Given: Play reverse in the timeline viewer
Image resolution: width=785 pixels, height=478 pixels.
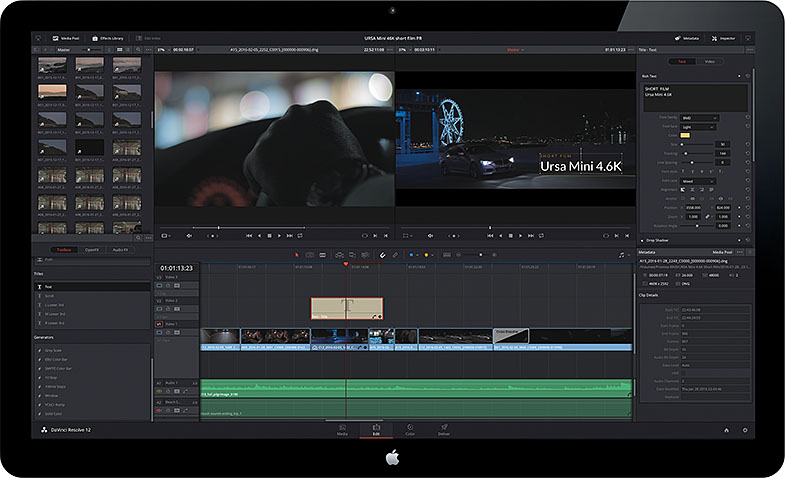Looking at the screenshot, I should pos(500,235).
